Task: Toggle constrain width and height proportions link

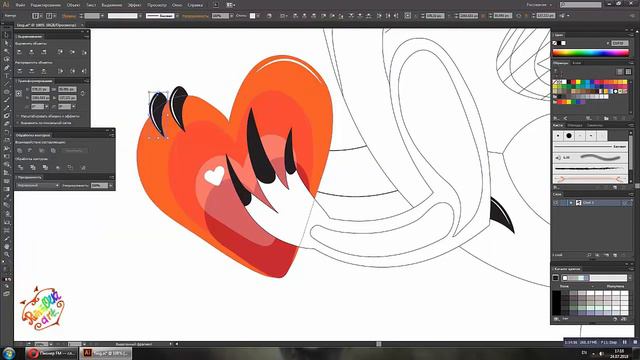Action: click(x=83, y=93)
